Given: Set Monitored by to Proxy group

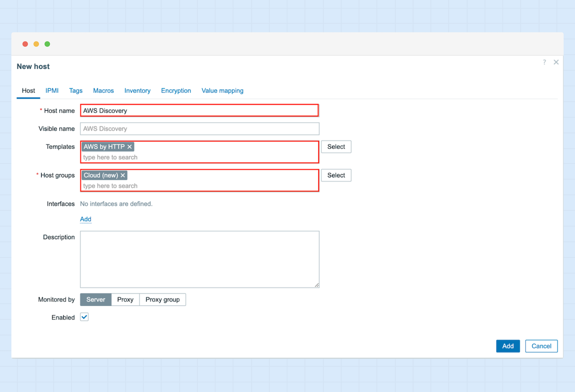Looking at the screenshot, I should 162,300.
